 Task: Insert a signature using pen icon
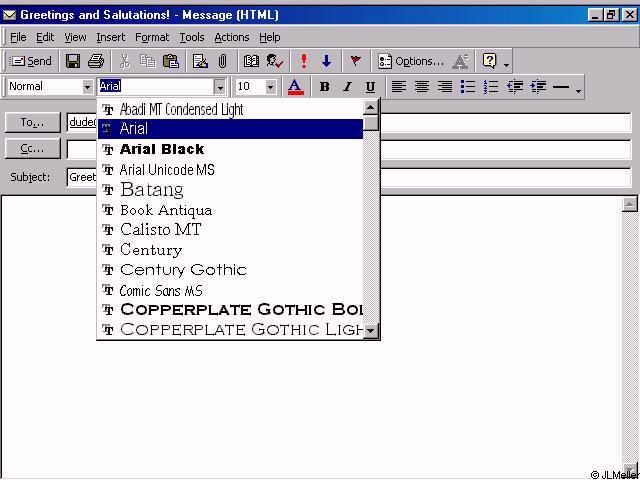click(200, 61)
